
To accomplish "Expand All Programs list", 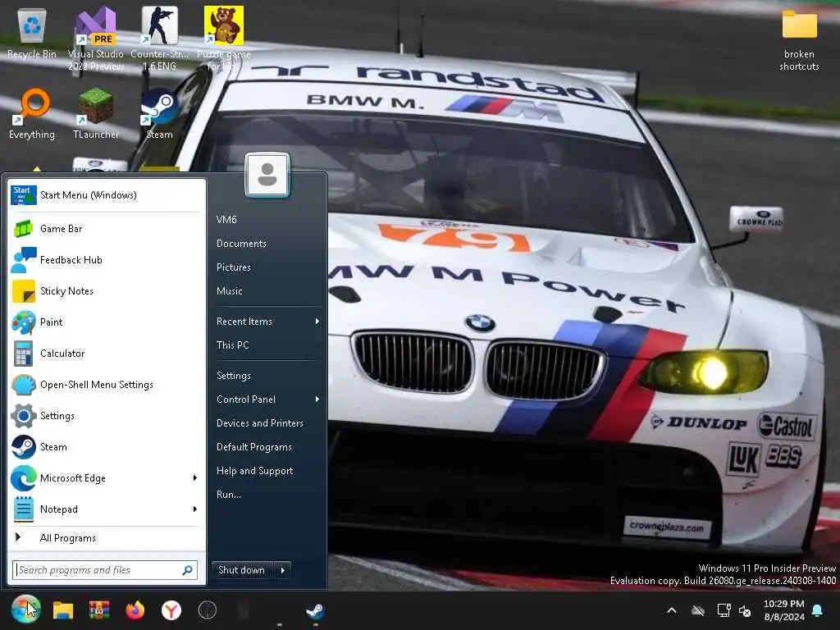I will 106,538.
